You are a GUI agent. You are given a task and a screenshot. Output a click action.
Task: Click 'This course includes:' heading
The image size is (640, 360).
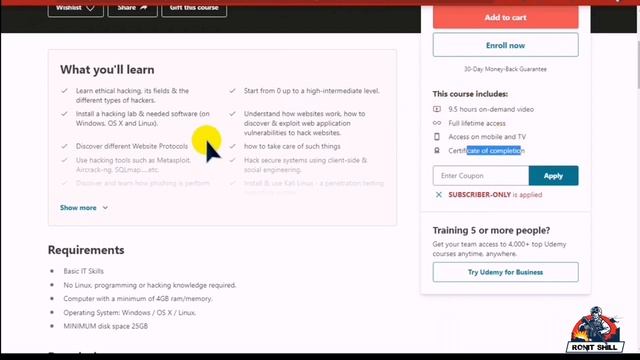click(470, 94)
